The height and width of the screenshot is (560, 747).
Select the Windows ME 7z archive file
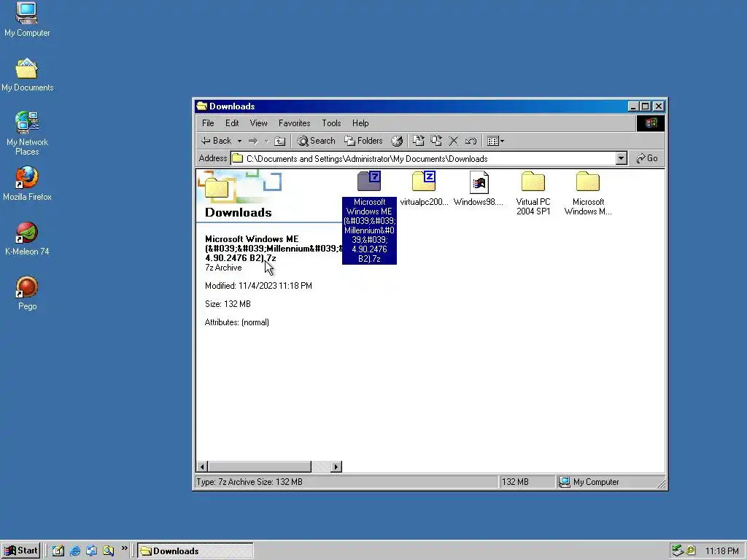[x=369, y=217]
